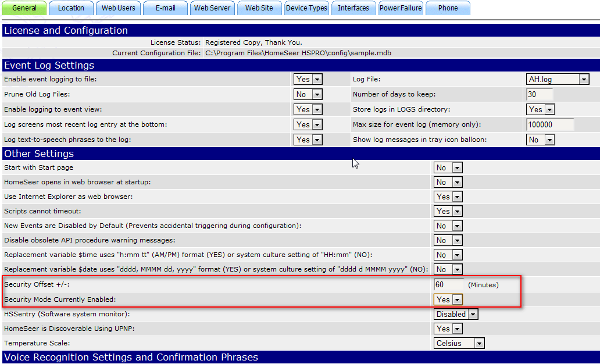Screen dimensions: 600x364
Task: Edit the Number of days to keep field
Action: [540, 94]
